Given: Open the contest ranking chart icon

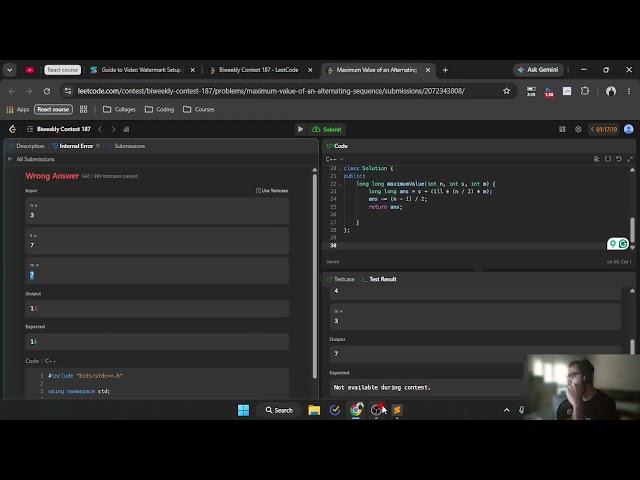Looking at the screenshot, I should 127,129.
